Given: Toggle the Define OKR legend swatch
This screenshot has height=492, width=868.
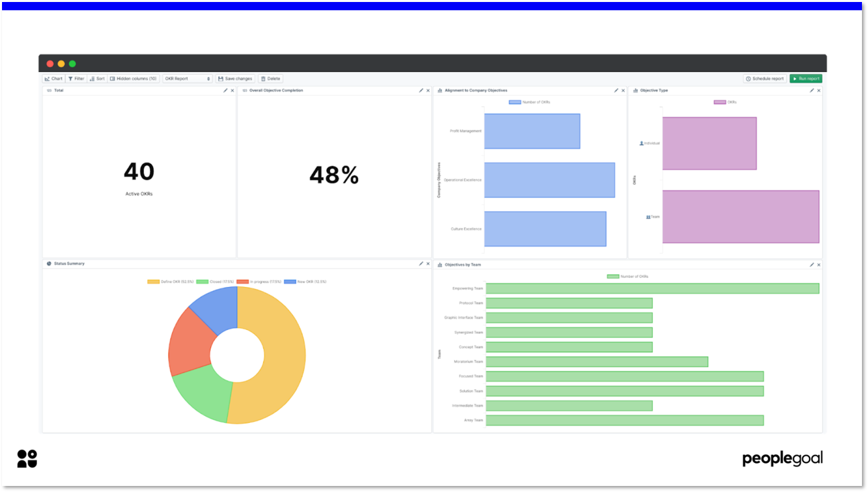Looking at the screenshot, I should click(x=153, y=282).
